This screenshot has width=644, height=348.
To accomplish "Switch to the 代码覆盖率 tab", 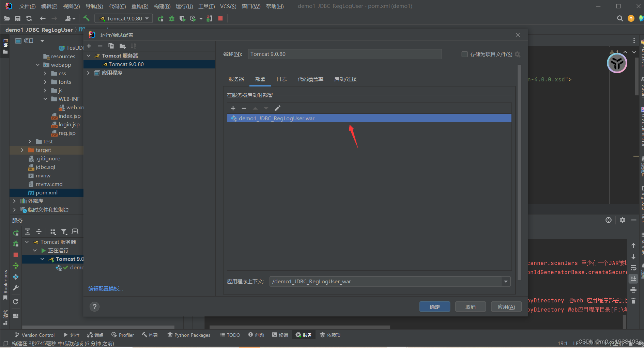I will click(x=310, y=79).
